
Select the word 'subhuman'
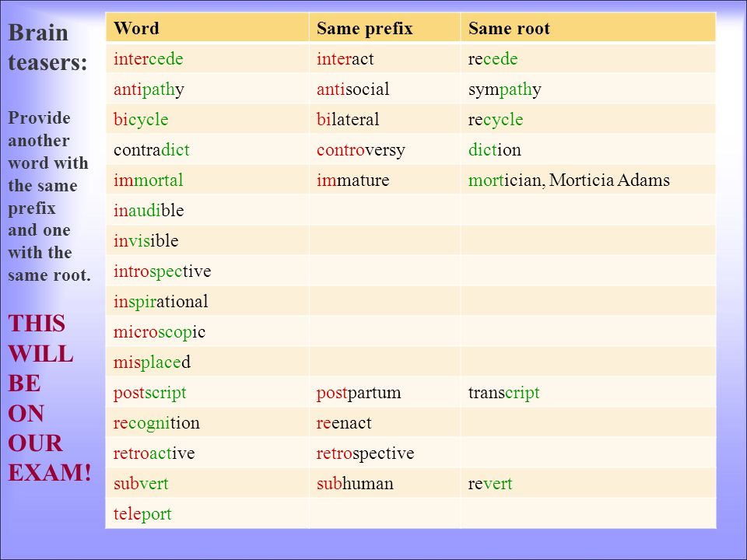(355, 483)
